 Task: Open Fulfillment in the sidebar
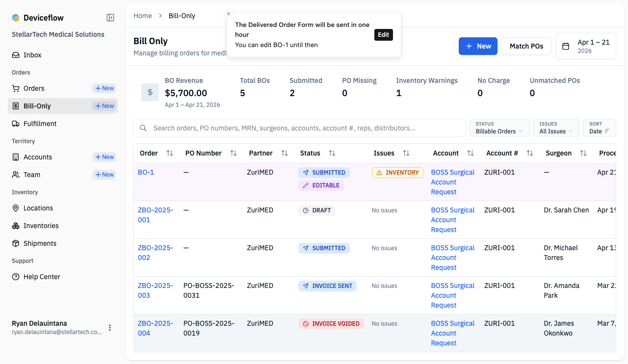[x=40, y=124]
